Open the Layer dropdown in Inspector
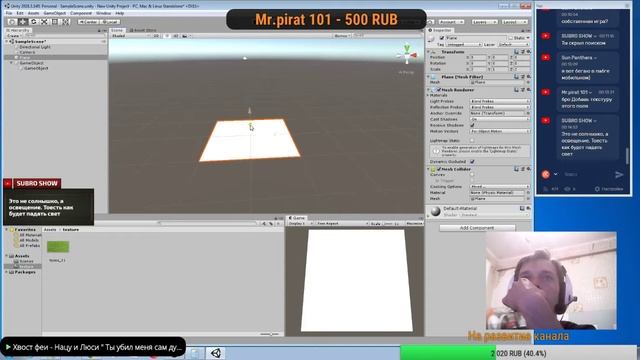The width and height of the screenshot is (640, 360). 513,44
